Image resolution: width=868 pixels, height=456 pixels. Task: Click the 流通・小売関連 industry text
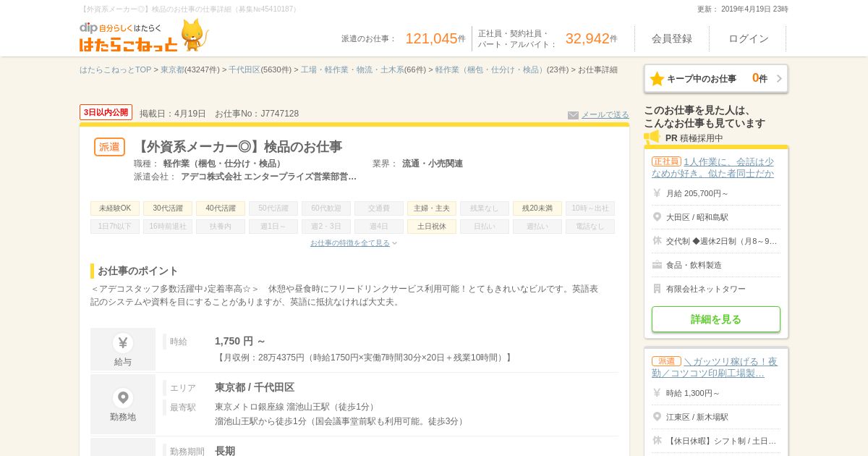coord(433,164)
